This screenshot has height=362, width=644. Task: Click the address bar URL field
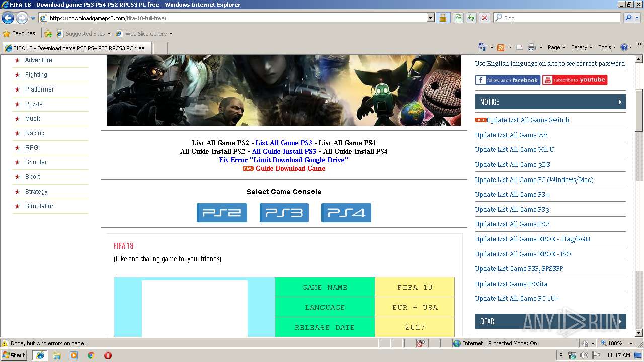pyautogui.click(x=232, y=18)
